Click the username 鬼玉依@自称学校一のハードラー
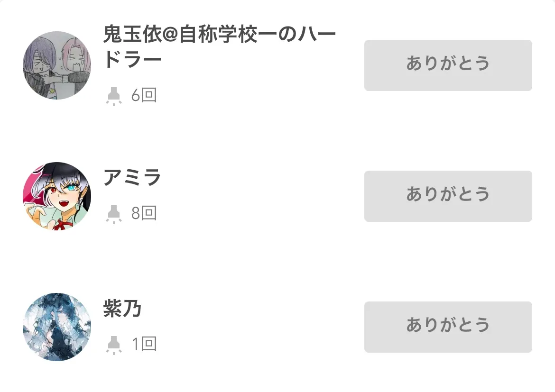Viewport: 555px width, 392px height. pos(219,47)
